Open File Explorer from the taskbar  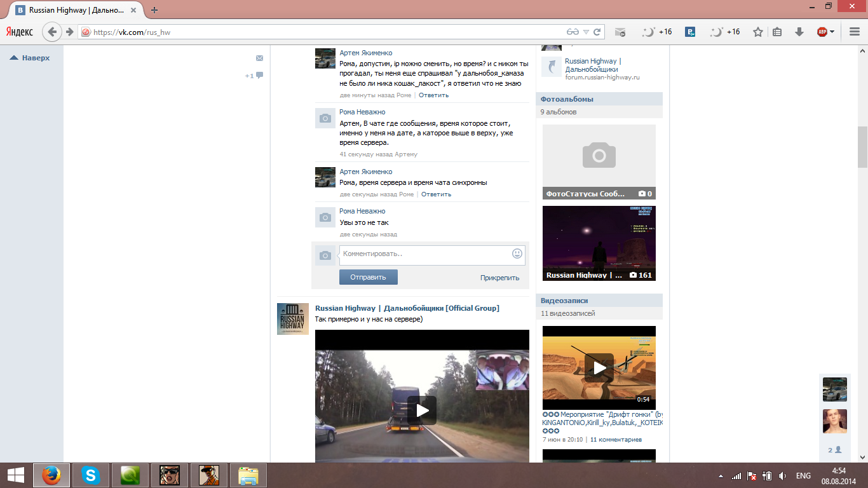click(248, 475)
